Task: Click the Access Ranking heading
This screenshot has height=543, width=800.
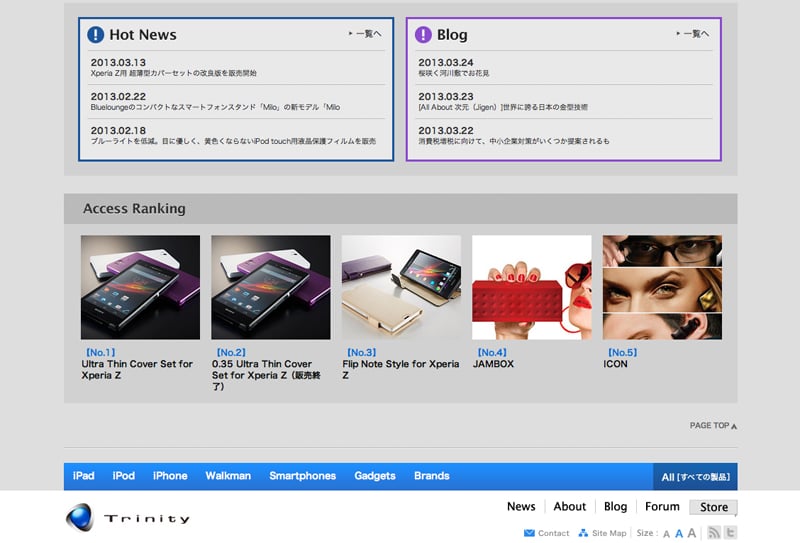Action: coord(134,209)
